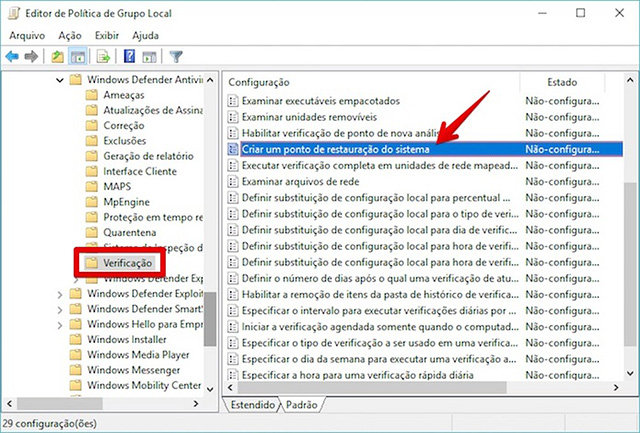
Task: Select Definir substituição local para o tipo de verificação
Action: pos(380,214)
